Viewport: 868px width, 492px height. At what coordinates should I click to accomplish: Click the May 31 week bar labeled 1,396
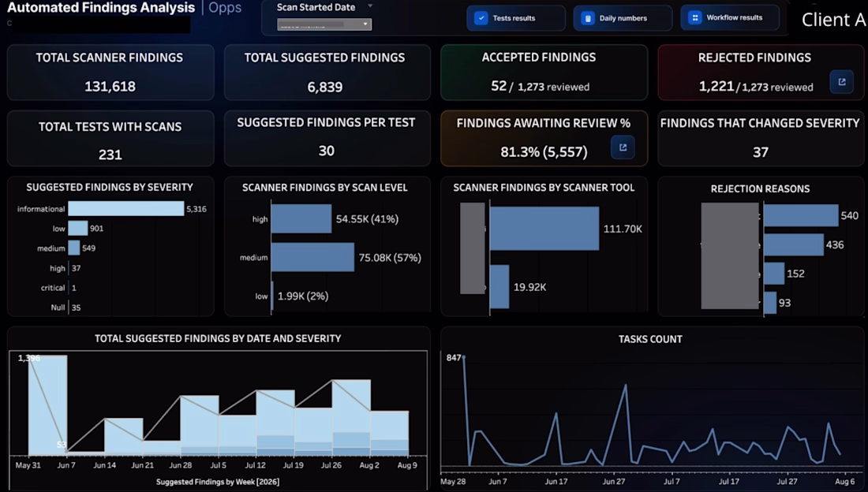point(47,405)
